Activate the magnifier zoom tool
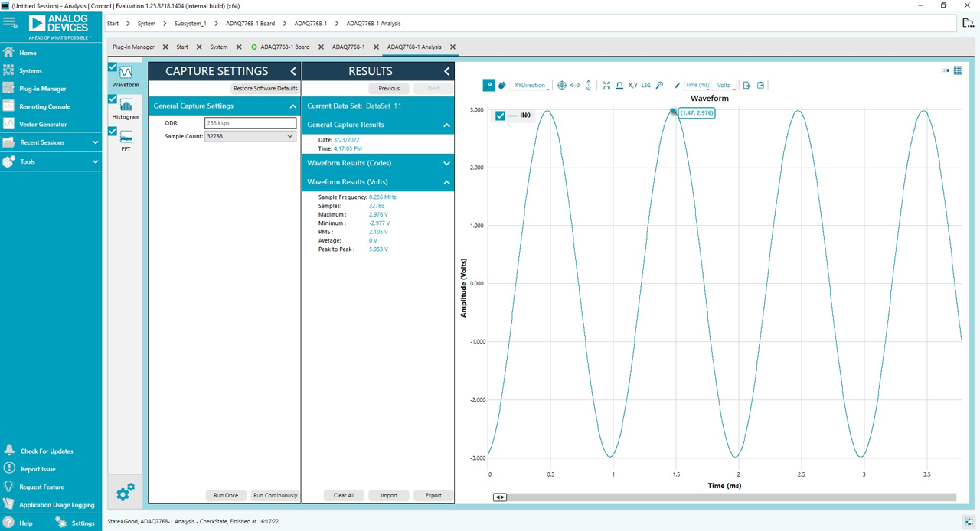The width and height of the screenshot is (980, 531). click(x=659, y=85)
